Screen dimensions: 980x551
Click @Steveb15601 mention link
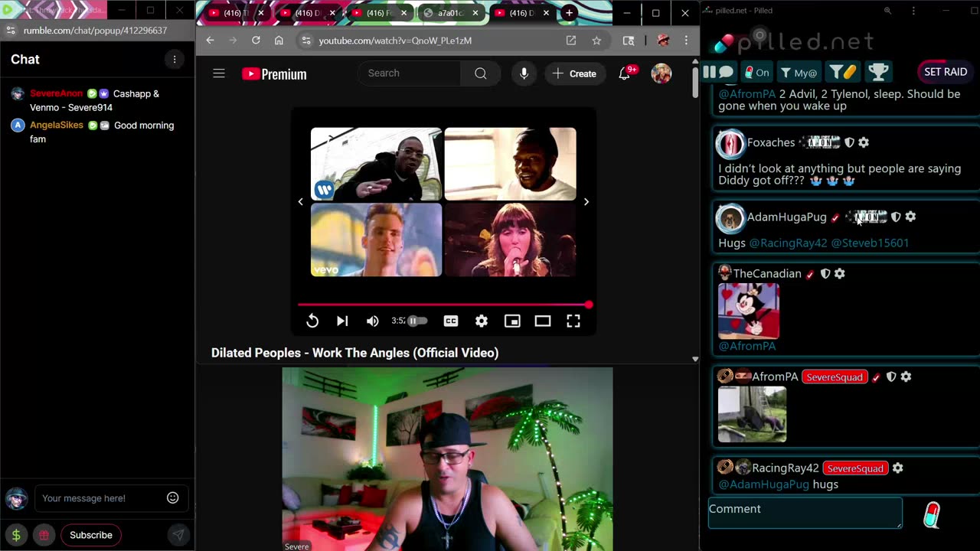(870, 243)
